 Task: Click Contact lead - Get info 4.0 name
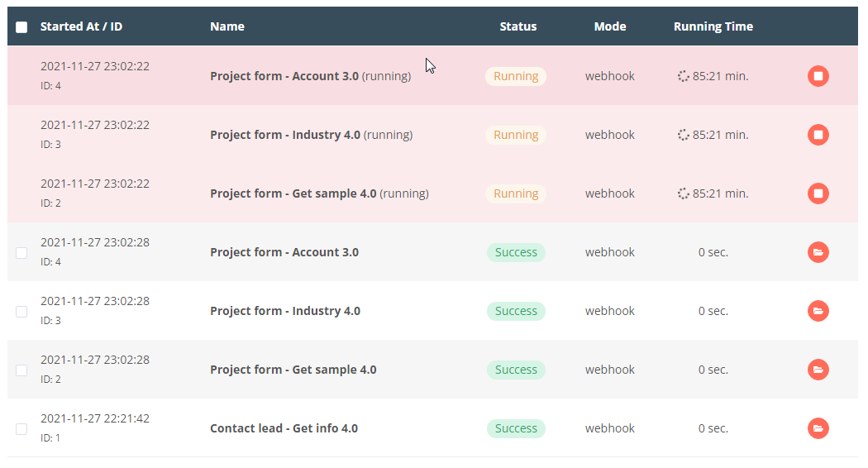point(284,428)
